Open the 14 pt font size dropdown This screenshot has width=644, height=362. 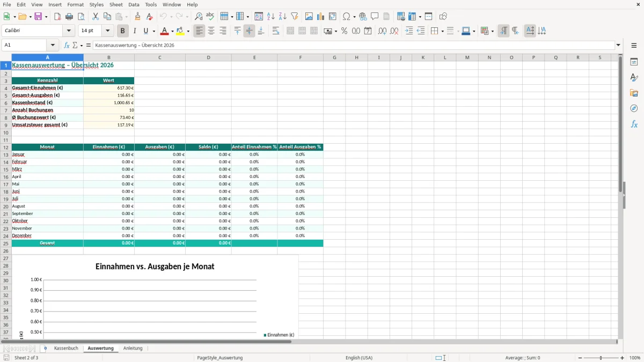click(x=107, y=31)
